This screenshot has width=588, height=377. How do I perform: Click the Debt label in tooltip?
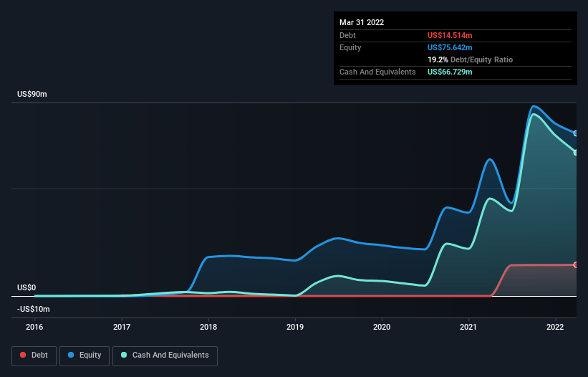(x=347, y=35)
